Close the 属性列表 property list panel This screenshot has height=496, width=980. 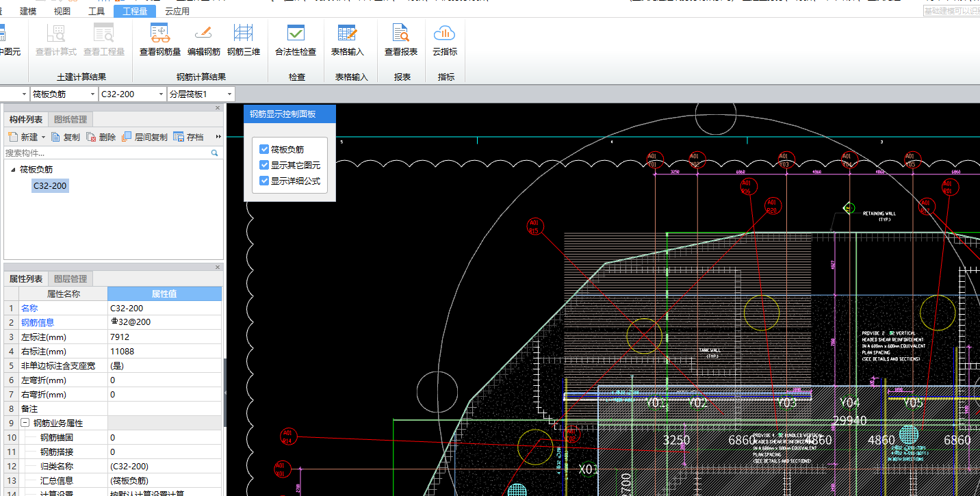click(x=218, y=267)
